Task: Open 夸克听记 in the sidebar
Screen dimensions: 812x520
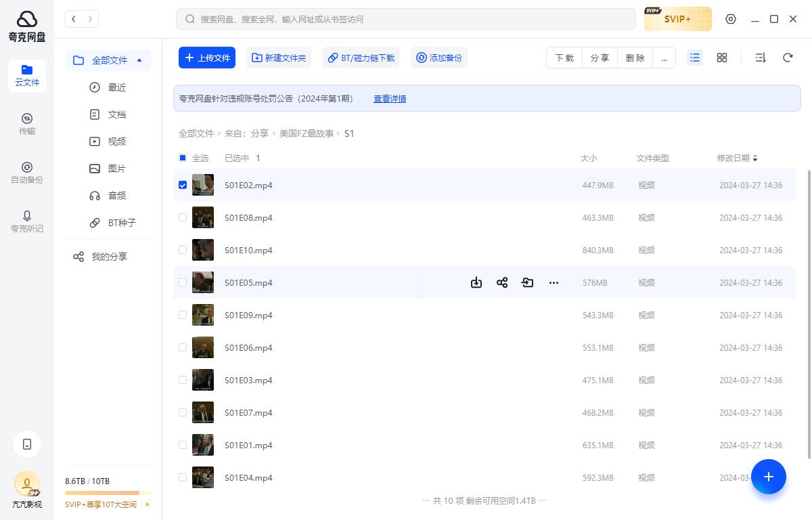Action: 26,221
